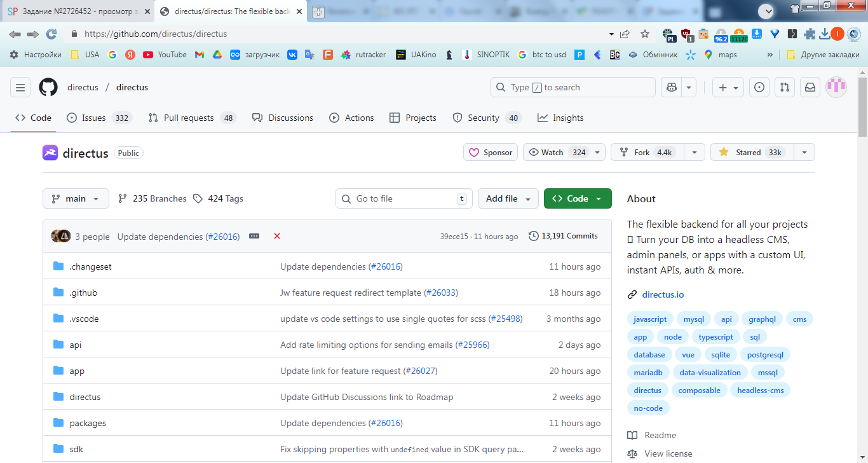The image size is (868, 463).
Task: Open the maps bookmark
Action: [x=720, y=55]
